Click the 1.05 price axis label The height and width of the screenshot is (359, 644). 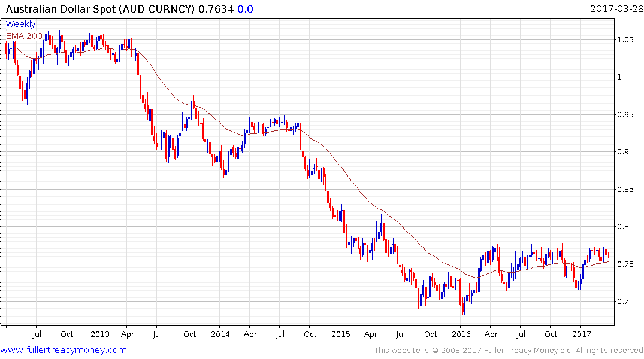[x=625, y=40]
